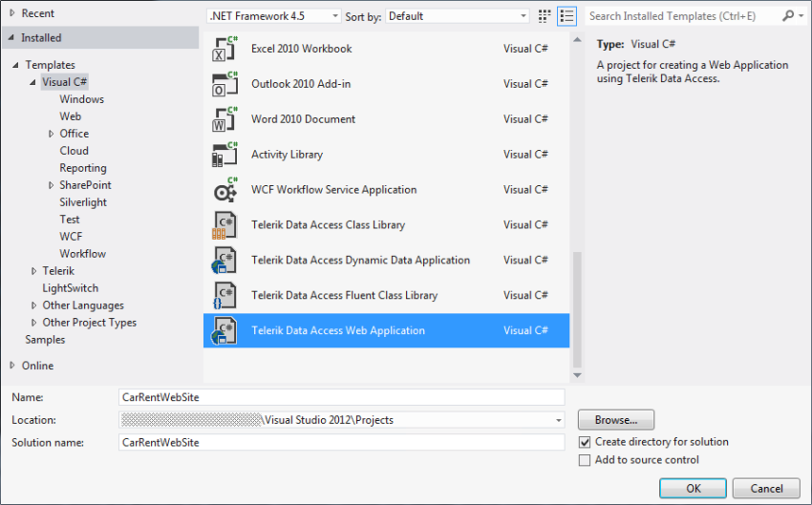The height and width of the screenshot is (505, 812).
Task: Select Telerik Data Access Class Library name
Action: (x=329, y=224)
